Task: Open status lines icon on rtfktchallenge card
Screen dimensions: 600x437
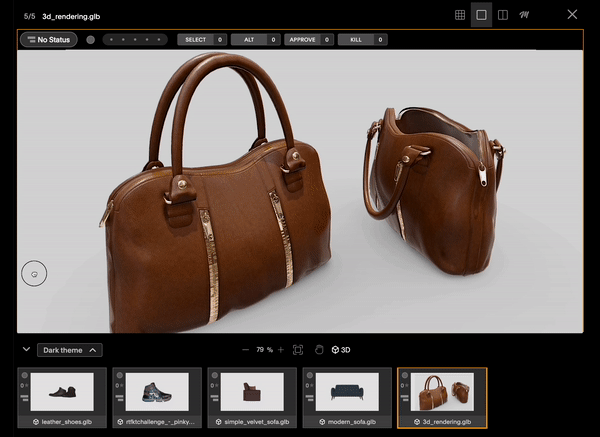Action: point(119,398)
